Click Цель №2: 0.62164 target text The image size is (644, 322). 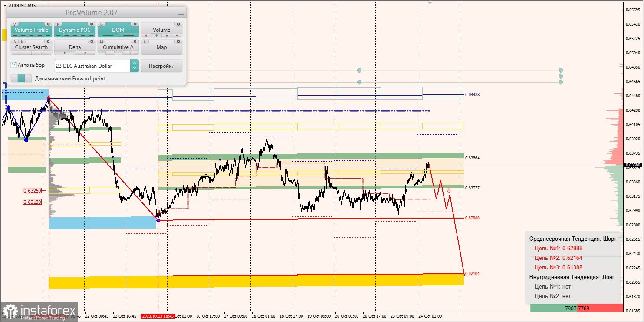click(558, 258)
